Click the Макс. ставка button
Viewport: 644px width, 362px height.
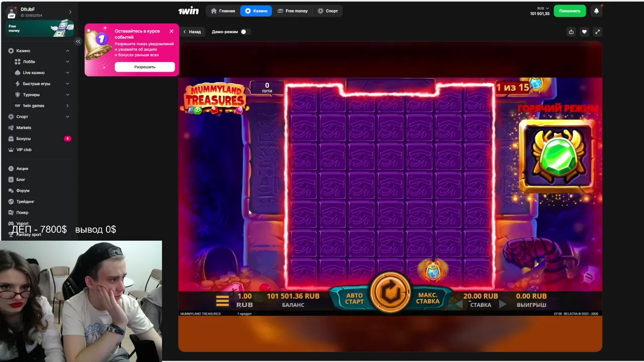click(428, 298)
